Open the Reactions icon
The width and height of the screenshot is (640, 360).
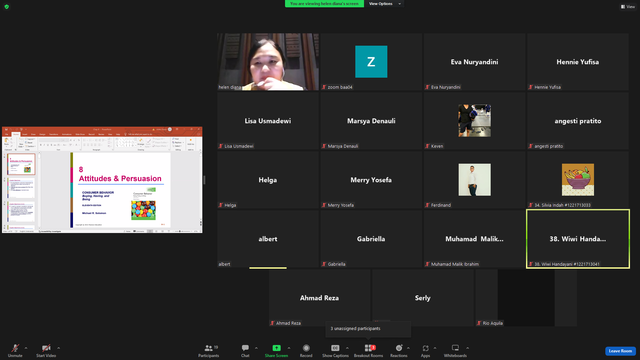[399, 348]
